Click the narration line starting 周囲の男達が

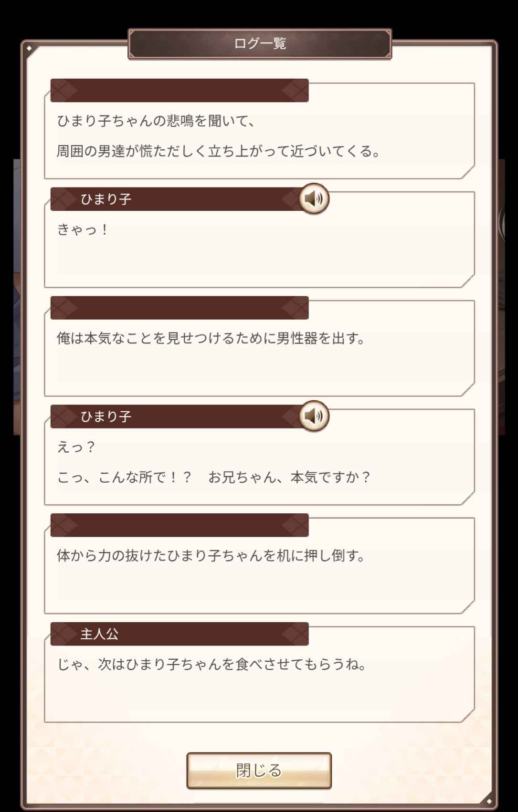click(219, 151)
